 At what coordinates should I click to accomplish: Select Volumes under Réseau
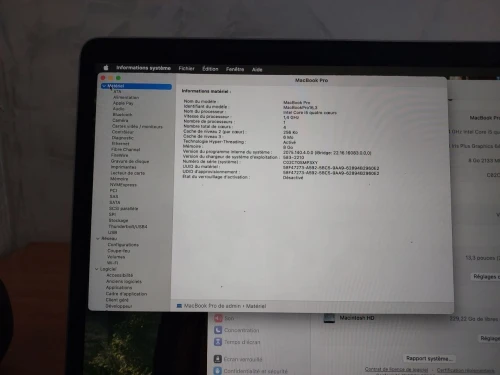[x=116, y=257]
